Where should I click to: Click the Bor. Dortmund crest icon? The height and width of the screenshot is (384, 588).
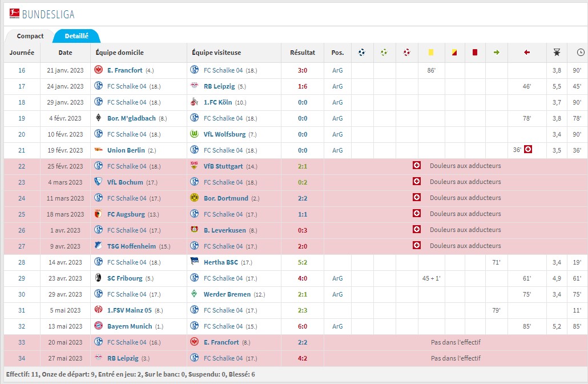194,198
